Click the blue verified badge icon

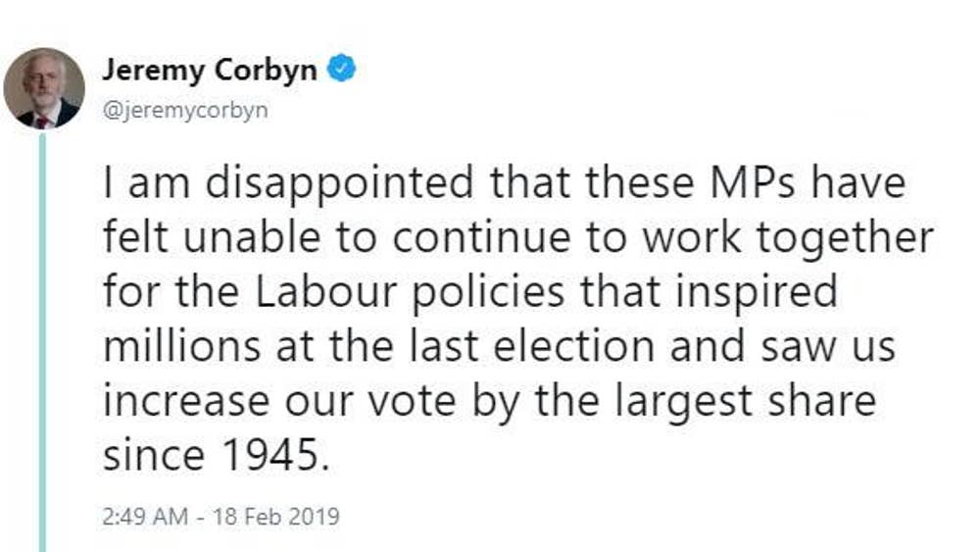(342, 68)
